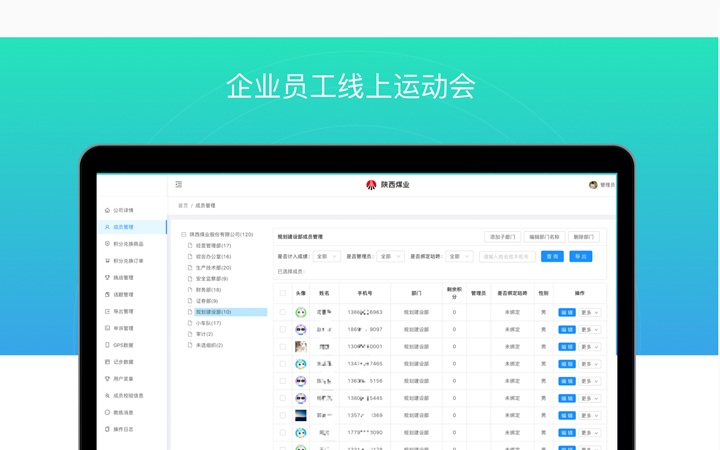
Task: Click the 编辑部门名称 button
Action: pos(544,237)
